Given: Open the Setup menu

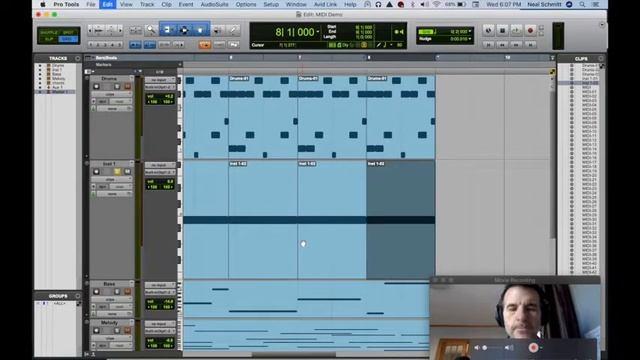Looking at the screenshot, I should pos(271,4).
